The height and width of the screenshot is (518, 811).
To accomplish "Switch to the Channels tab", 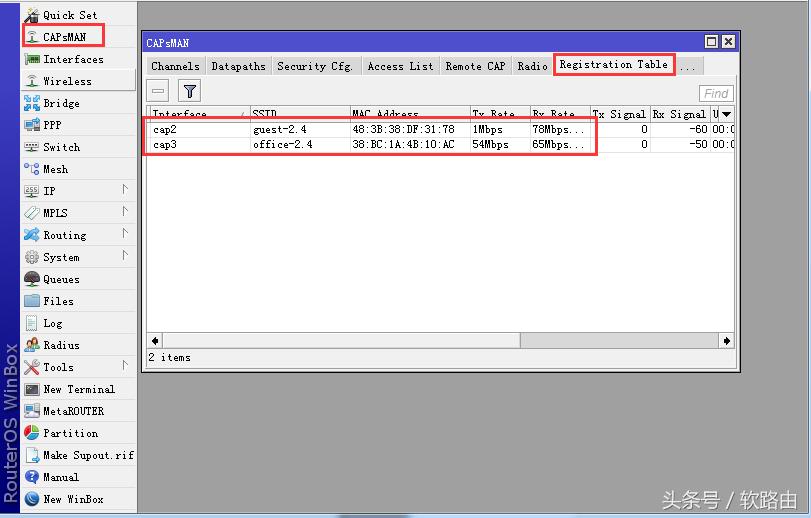I will [x=175, y=66].
